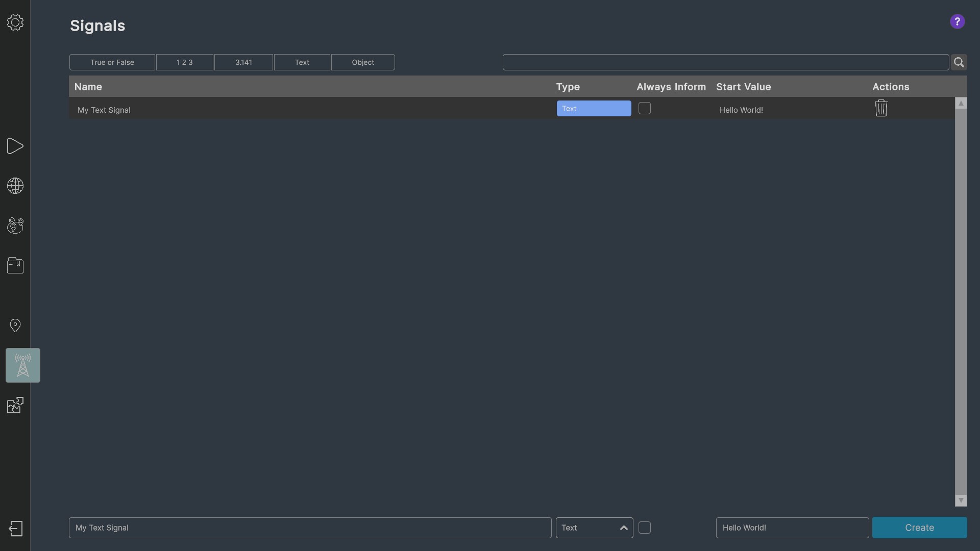
Task: Click the Actions column header
Action: point(891,87)
